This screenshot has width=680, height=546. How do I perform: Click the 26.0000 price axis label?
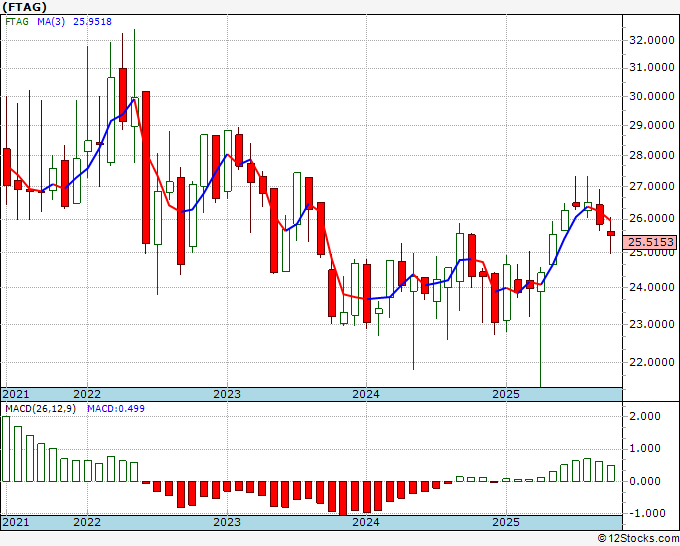[x=651, y=219]
